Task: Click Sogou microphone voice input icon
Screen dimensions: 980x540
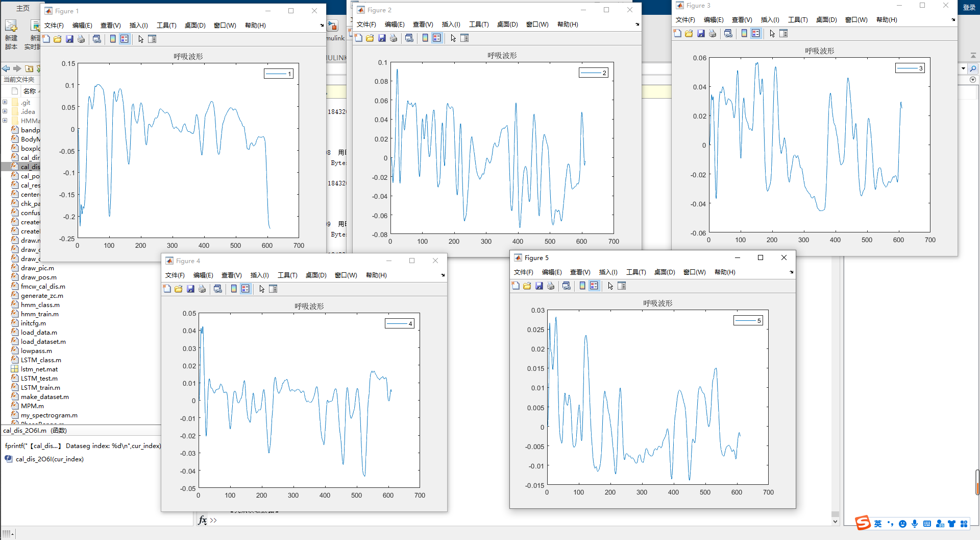Action: tap(915, 524)
